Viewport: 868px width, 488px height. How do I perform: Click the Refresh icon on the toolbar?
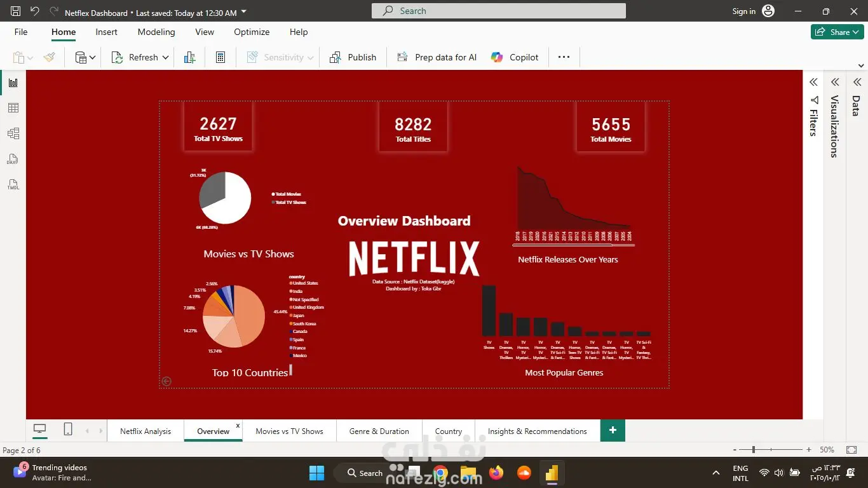pos(118,57)
